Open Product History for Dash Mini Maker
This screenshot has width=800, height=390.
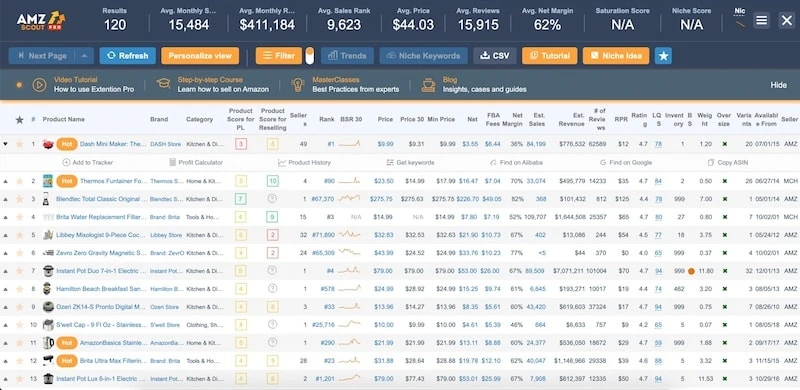[305, 163]
